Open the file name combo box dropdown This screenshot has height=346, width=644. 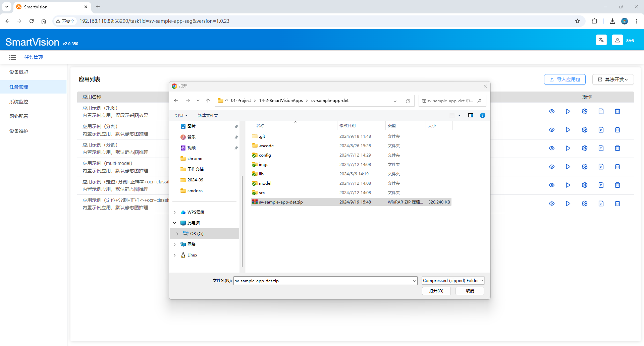(x=415, y=281)
